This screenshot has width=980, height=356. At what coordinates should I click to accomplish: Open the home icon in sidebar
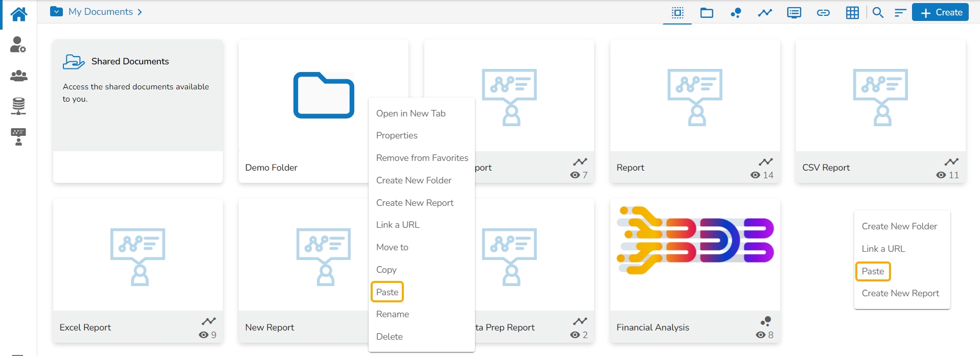coord(18,14)
